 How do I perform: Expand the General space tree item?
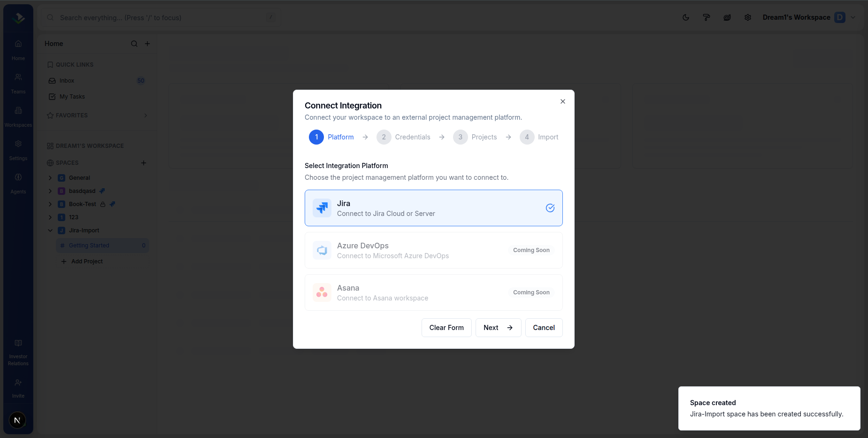coord(50,178)
